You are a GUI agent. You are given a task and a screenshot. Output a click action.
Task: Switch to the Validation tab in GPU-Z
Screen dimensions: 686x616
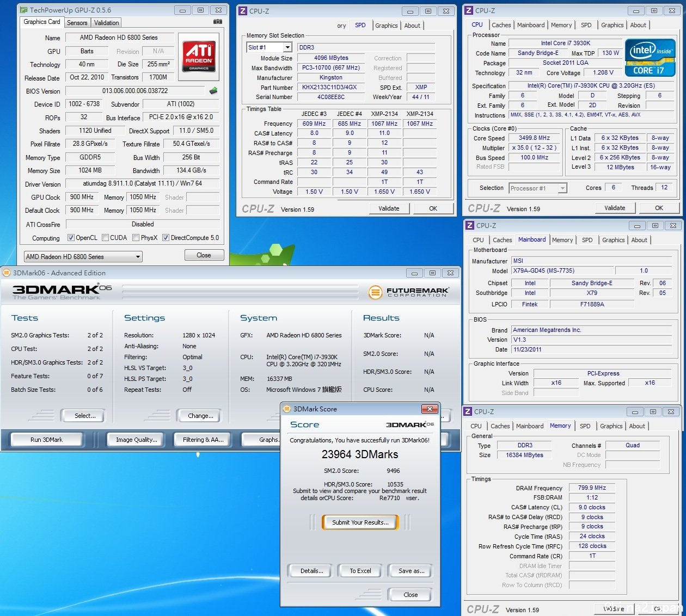click(x=106, y=23)
